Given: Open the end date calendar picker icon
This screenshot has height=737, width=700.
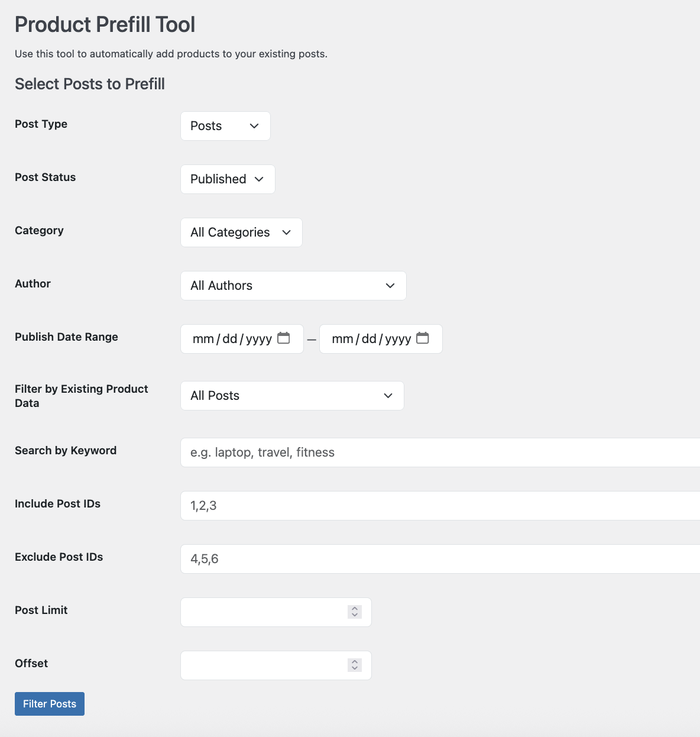Looking at the screenshot, I should [423, 338].
